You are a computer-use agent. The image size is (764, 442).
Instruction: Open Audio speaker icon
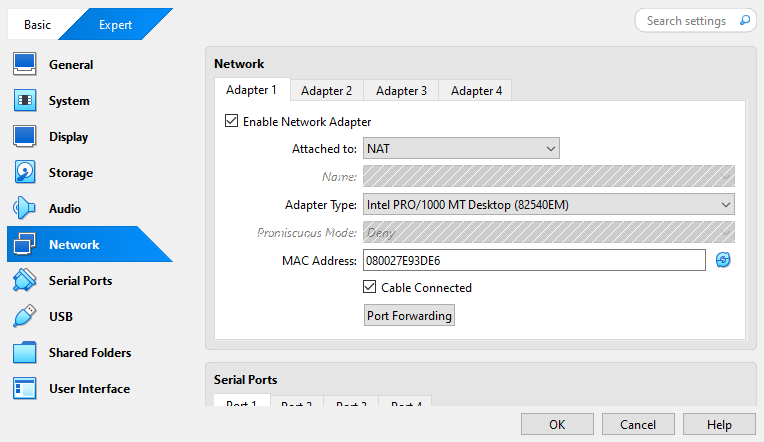25,209
